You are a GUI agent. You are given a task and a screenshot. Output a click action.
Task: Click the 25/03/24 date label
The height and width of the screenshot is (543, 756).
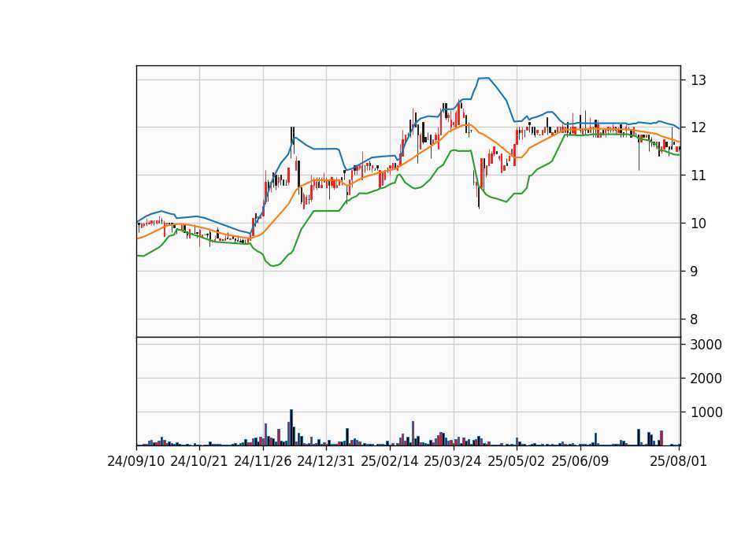coord(453,461)
